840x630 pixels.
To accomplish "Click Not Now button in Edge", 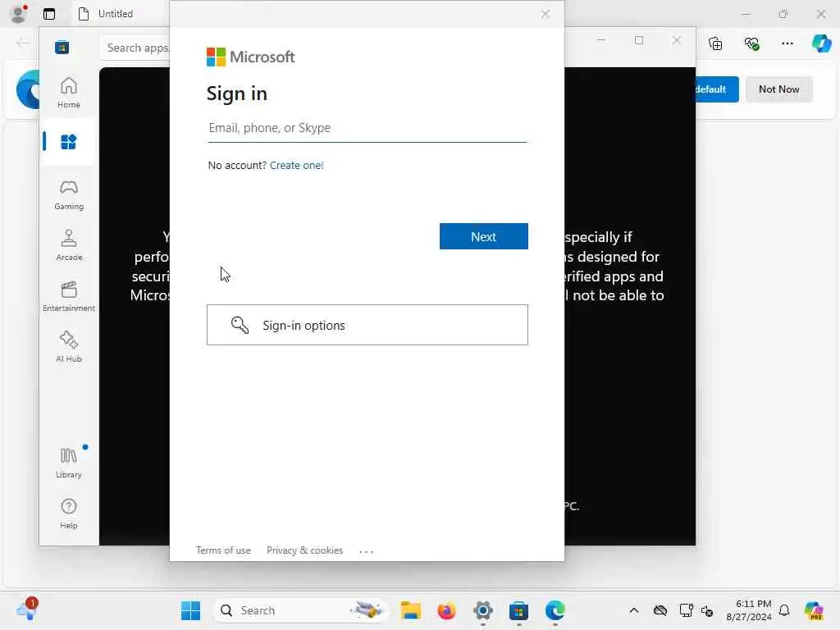I will click(x=778, y=89).
